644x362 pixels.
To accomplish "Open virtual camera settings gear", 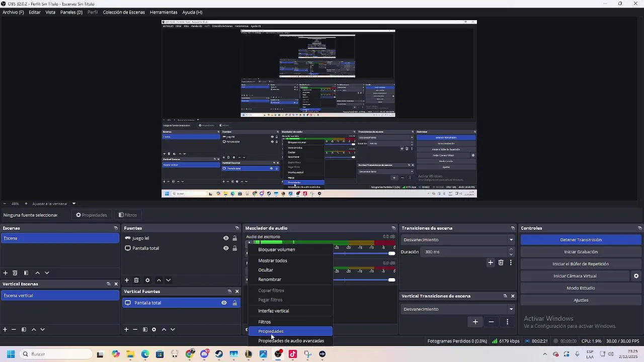I will coord(636,276).
